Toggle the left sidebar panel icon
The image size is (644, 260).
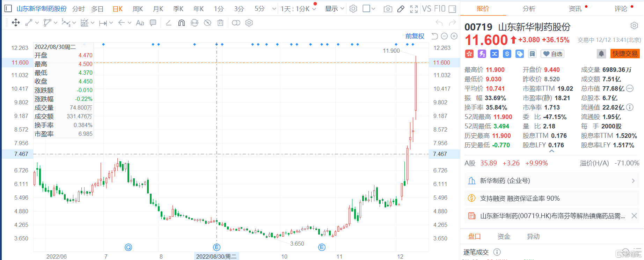(8, 9)
